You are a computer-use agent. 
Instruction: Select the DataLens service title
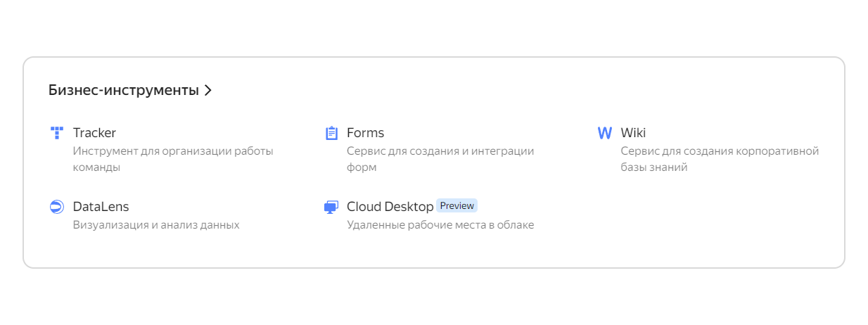coord(101,207)
